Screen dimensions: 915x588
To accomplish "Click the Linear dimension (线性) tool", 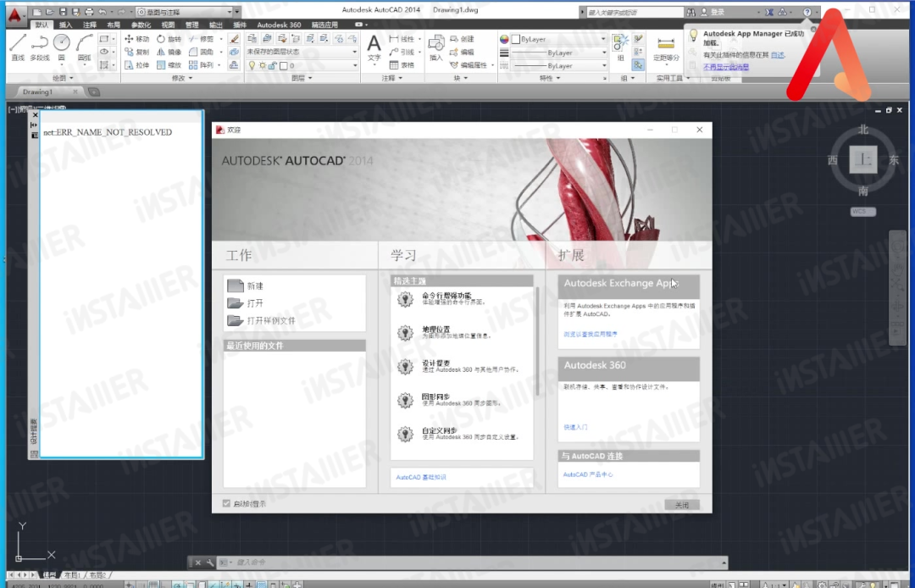I will point(402,39).
